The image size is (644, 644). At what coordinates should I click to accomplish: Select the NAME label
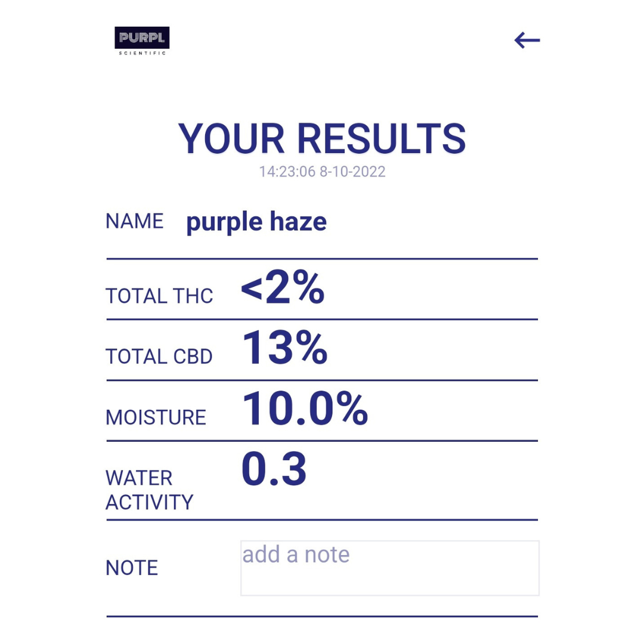tap(135, 221)
